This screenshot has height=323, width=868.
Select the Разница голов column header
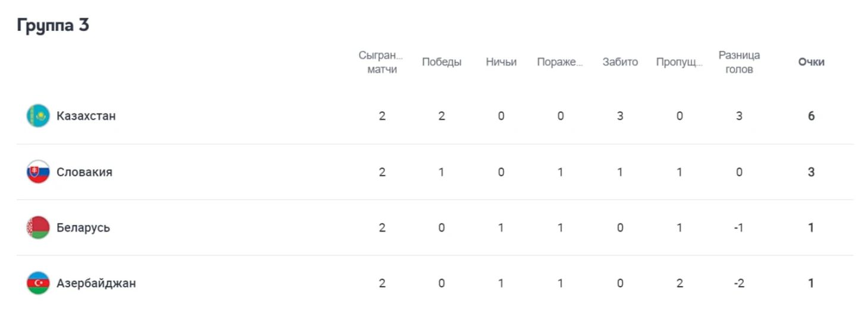tap(739, 62)
